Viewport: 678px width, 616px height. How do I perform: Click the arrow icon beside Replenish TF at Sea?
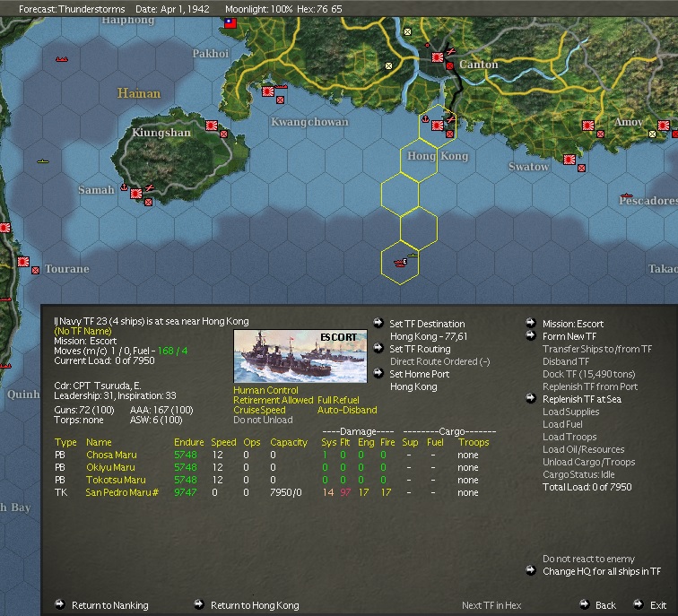pos(531,398)
